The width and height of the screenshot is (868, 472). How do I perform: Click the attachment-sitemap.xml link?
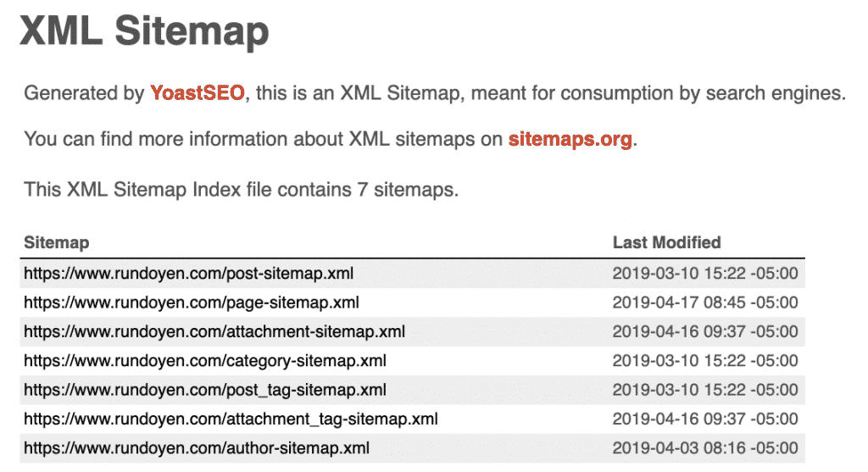[x=214, y=332]
